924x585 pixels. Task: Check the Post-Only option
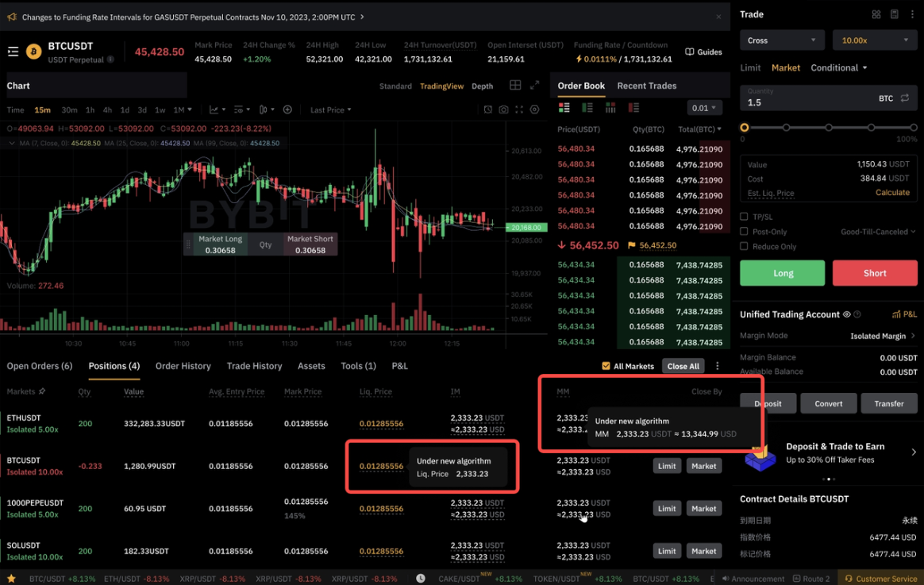[x=744, y=232]
